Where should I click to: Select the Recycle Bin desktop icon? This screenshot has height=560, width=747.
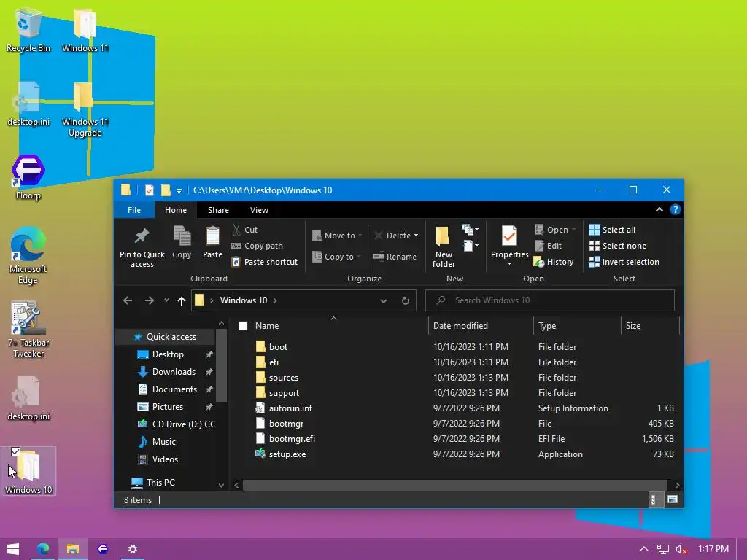[28, 30]
